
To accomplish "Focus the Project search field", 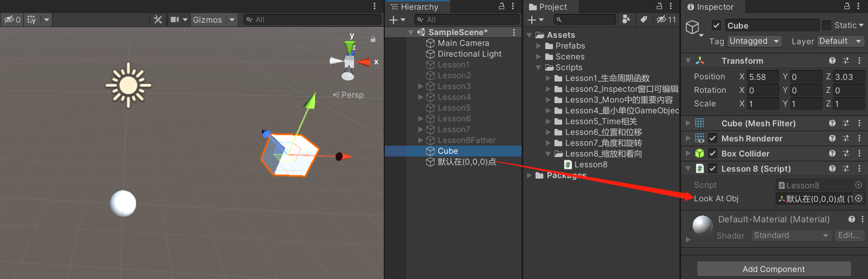I will [584, 19].
